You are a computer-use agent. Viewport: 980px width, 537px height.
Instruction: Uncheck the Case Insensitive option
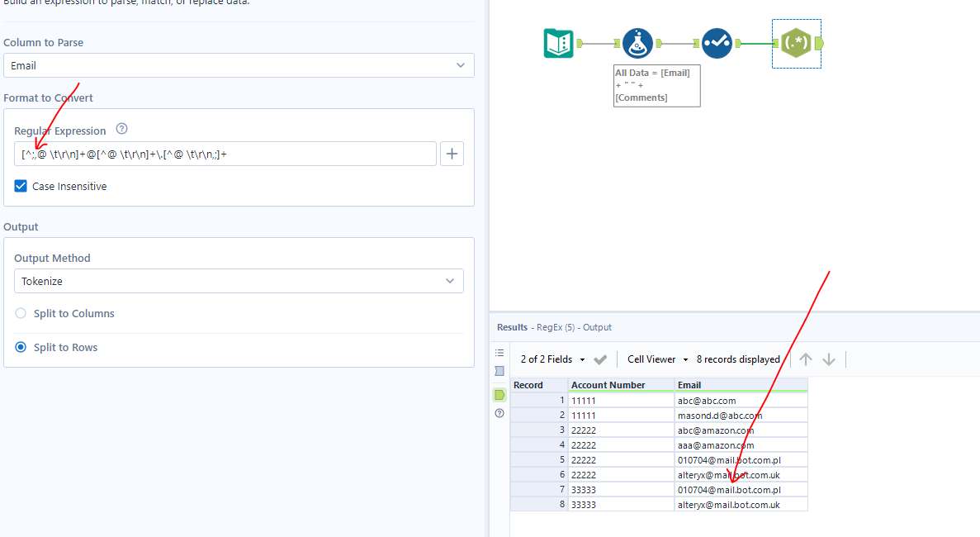point(20,186)
